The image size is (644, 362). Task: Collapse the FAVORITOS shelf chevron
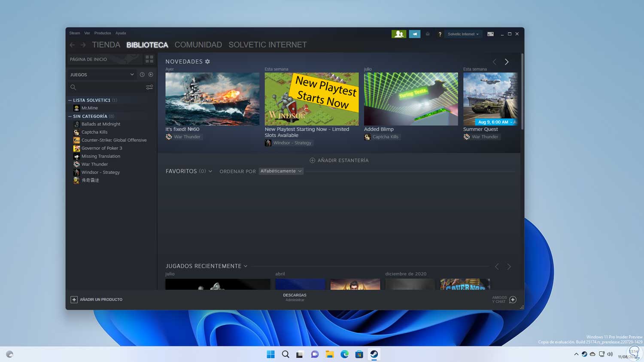click(x=210, y=171)
